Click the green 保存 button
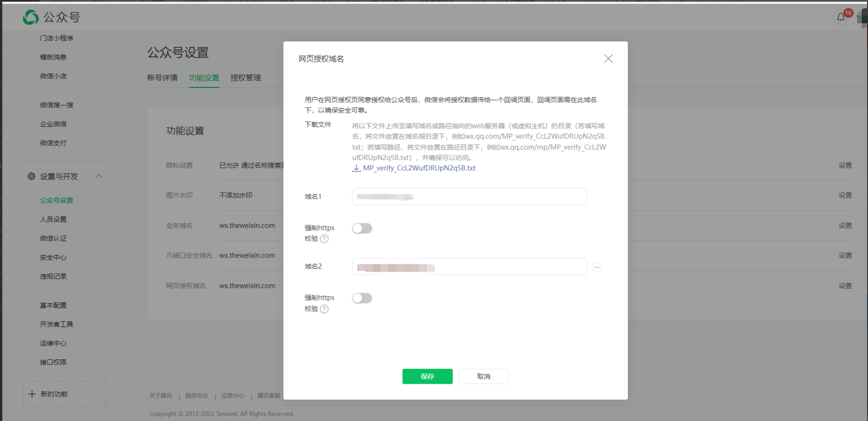The width and height of the screenshot is (868, 421). pos(427,376)
